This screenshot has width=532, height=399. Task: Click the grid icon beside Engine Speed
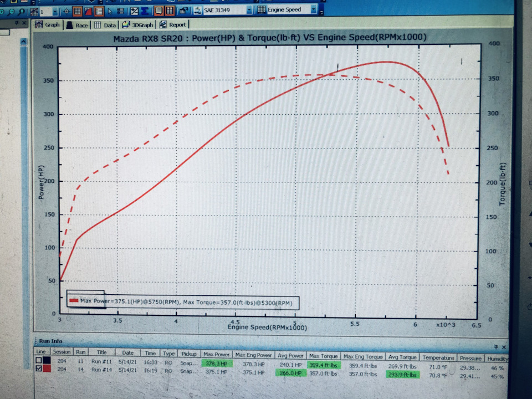point(261,10)
